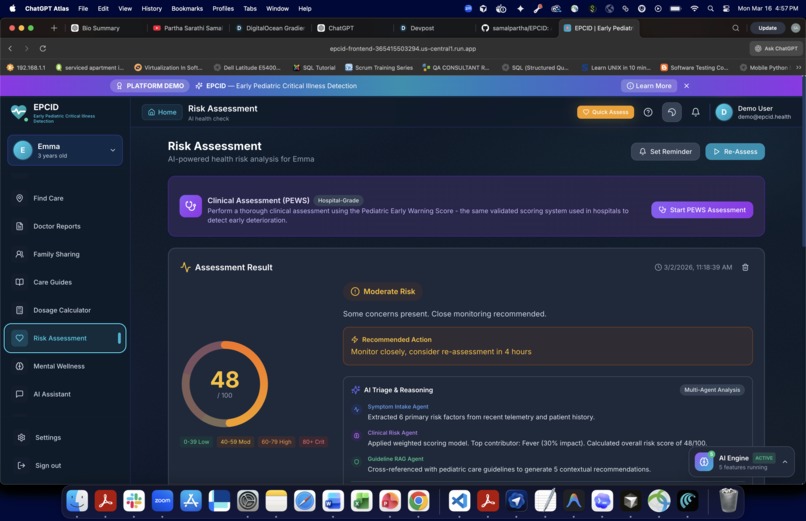Click the browser address bar URL
This screenshot has height=521, width=806.
point(402,48)
